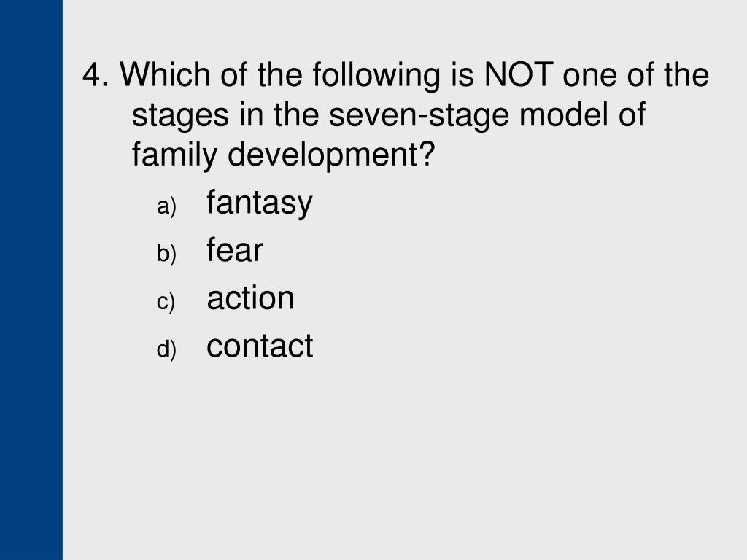This screenshot has width=747, height=560.
Task: Click the capitalized word 'NOT'
Action: [x=519, y=75]
